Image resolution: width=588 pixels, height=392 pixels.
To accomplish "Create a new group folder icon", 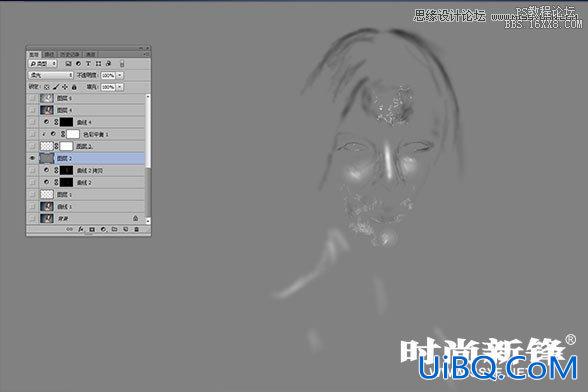I will (x=114, y=229).
